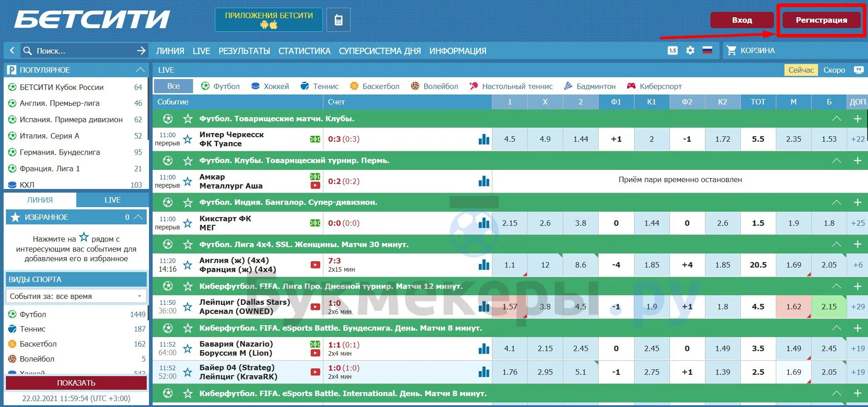Open the СТАТИСТИКА menu item

(304, 51)
